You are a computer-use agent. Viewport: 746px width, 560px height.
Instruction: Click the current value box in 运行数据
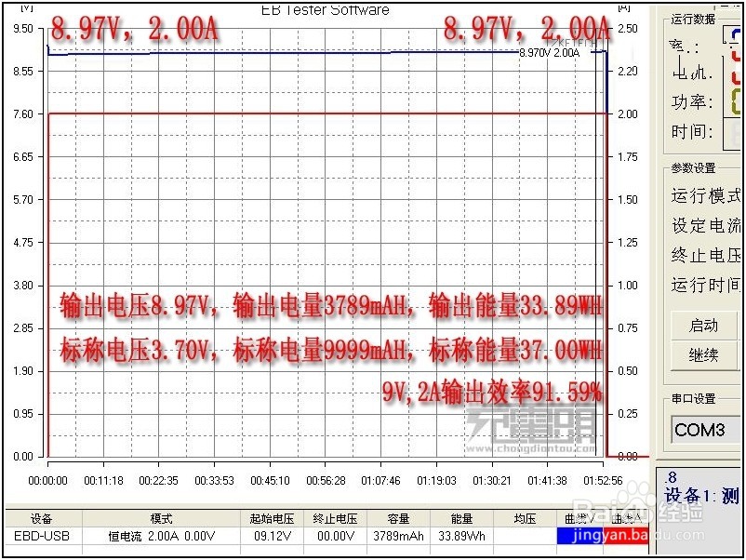click(735, 73)
